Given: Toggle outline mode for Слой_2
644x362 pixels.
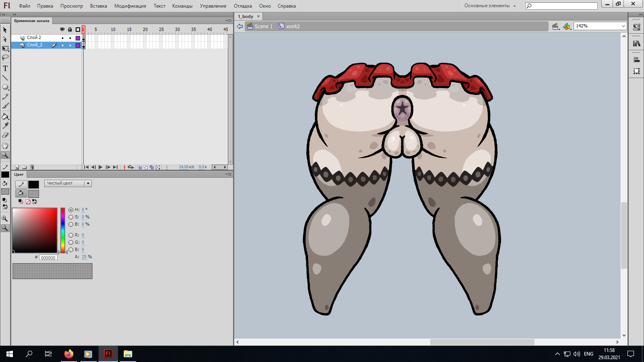Looking at the screenshot, I should (78, 45).
